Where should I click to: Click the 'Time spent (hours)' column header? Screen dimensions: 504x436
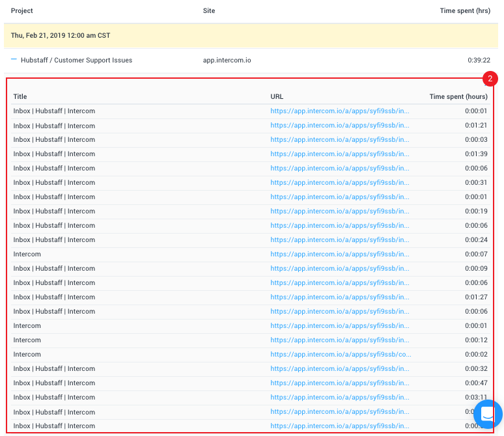[x=458, y=96]
